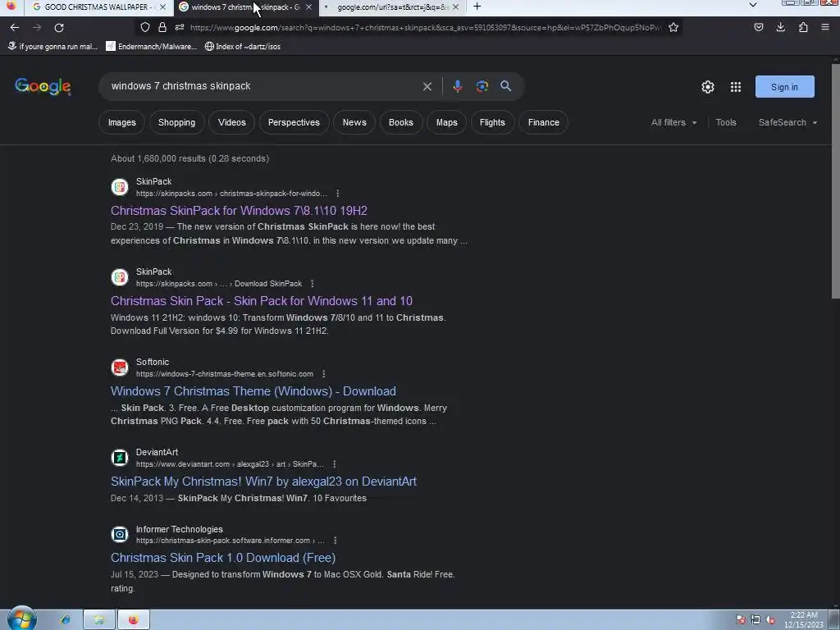The image size is (840, 630).
Task: Open Google settings gear icon
Action: [708, 87]
